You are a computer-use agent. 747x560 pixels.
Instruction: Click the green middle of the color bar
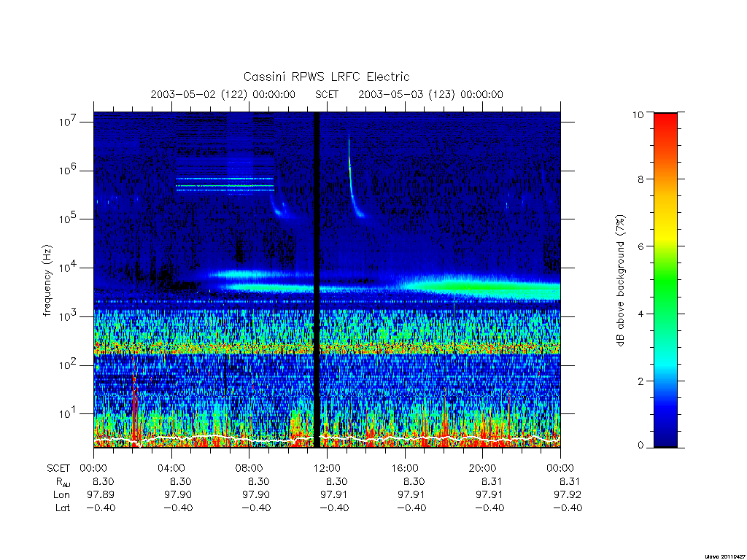tap(665, 281)
